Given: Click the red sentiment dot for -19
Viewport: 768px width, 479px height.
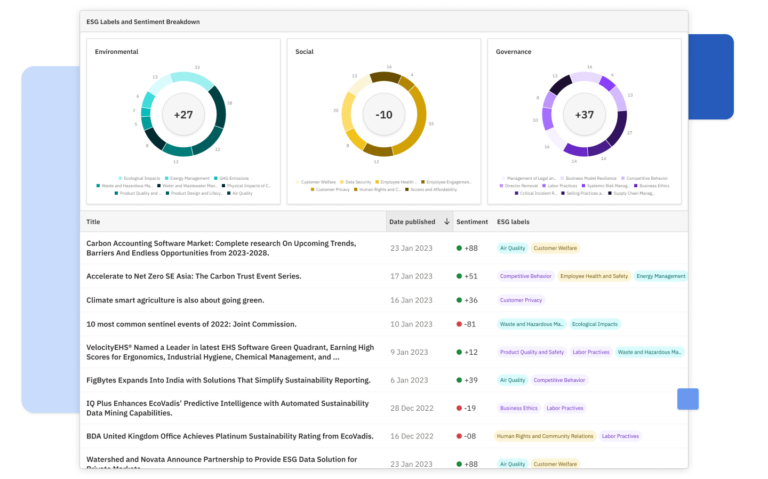Looking at the screenshot, I should pos(459,408).
